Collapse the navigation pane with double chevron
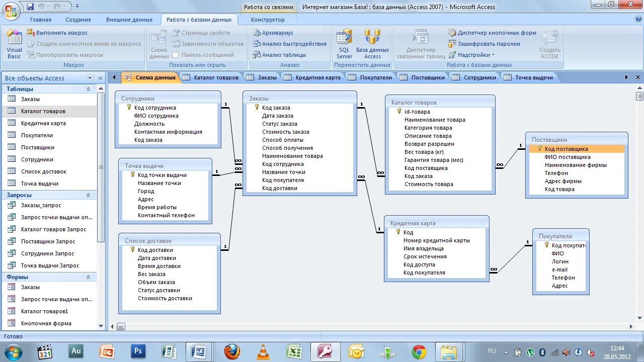644x362 pixels. pyautogui.click(x=100, y=78)
